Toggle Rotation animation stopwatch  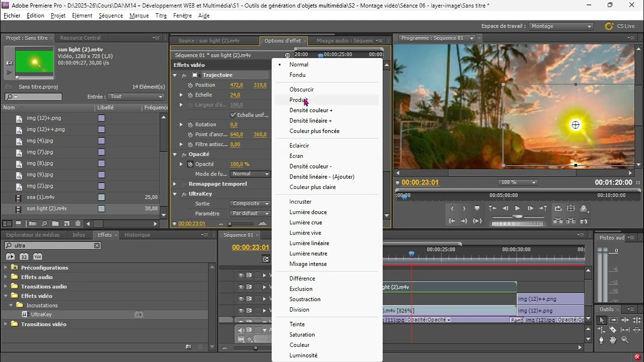pyautogui.click(x=190, y=125)
